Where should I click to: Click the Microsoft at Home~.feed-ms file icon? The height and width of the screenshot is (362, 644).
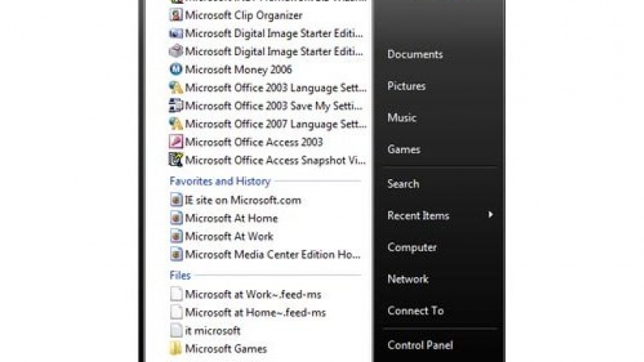[x=176, y=313]
